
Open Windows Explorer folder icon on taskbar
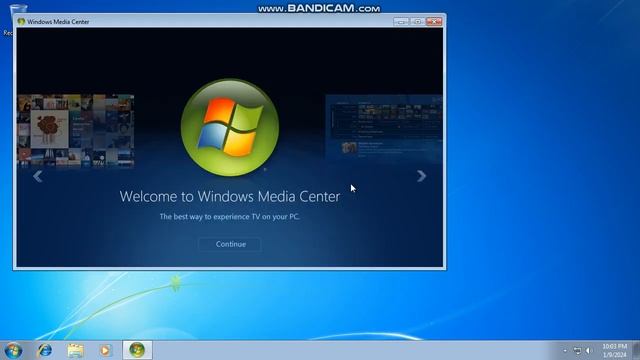[x=75, y=350]
